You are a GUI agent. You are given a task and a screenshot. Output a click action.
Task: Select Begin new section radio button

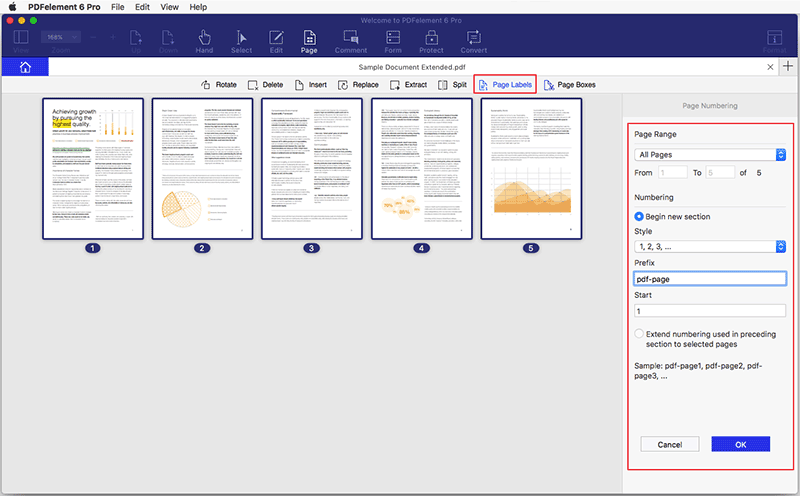tap(639, 216)
